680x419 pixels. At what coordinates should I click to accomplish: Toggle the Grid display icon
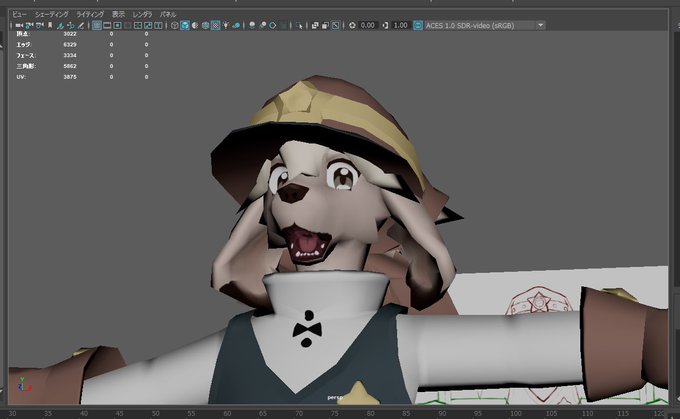click(x=97, y=26)
